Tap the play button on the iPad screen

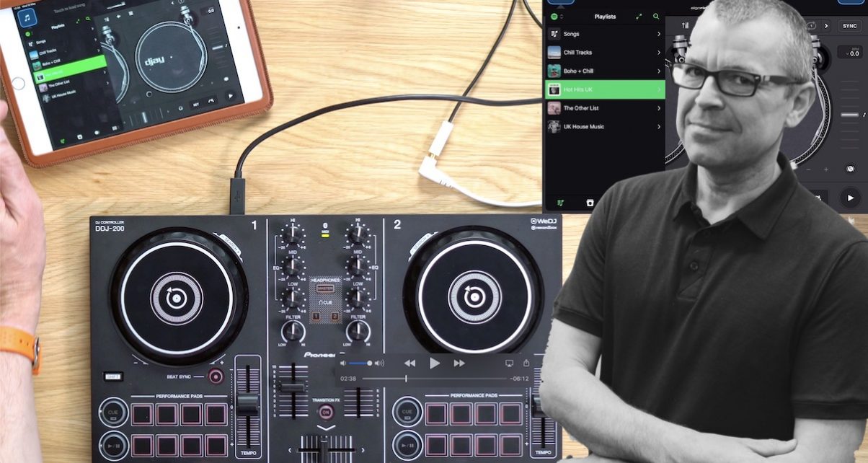[x=231, y=95]
